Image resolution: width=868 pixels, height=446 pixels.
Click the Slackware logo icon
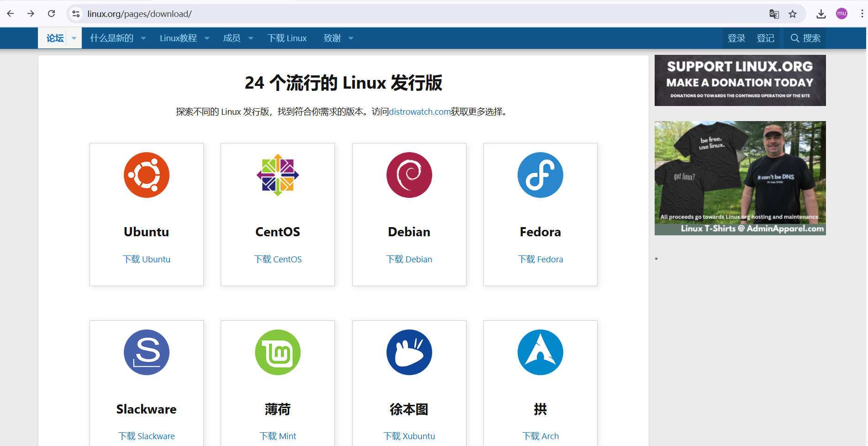(x=147, y=352)
